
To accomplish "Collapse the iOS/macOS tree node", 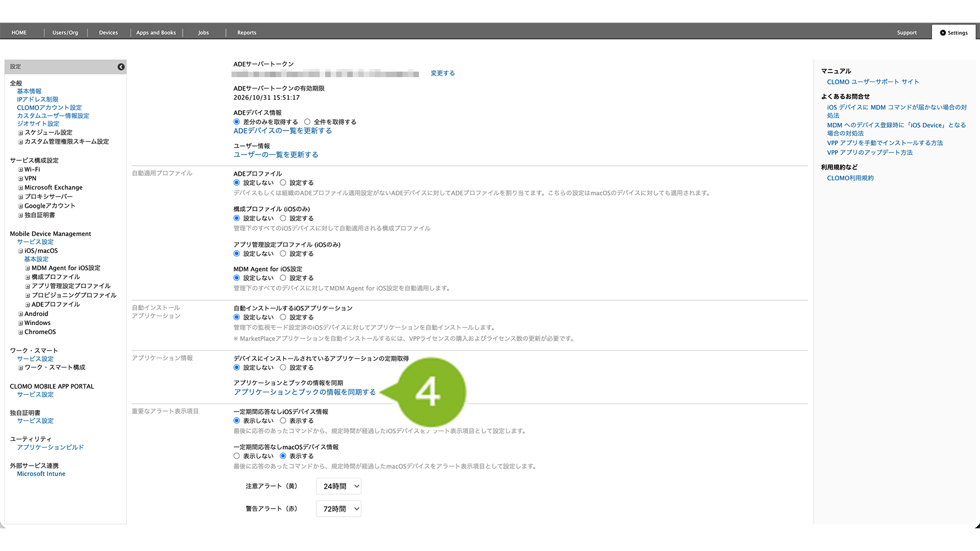I will 20,251.
